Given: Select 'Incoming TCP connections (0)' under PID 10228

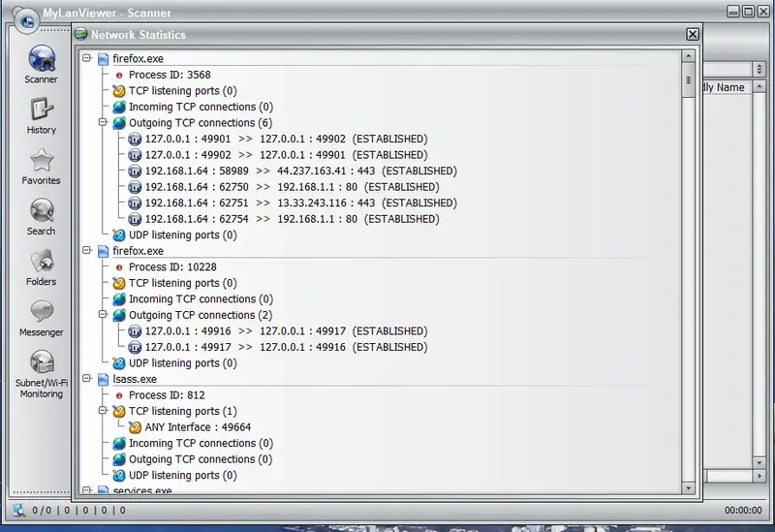Looking at the screenshot, I should pos(201,299).
